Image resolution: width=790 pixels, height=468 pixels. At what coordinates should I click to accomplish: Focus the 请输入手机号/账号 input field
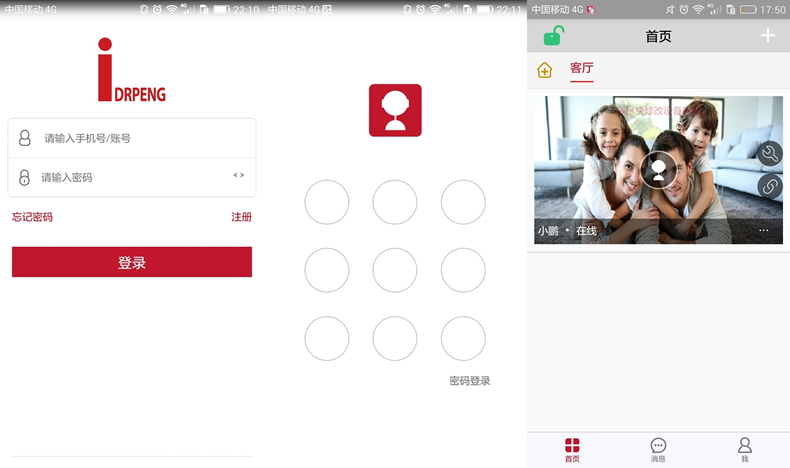140,138
